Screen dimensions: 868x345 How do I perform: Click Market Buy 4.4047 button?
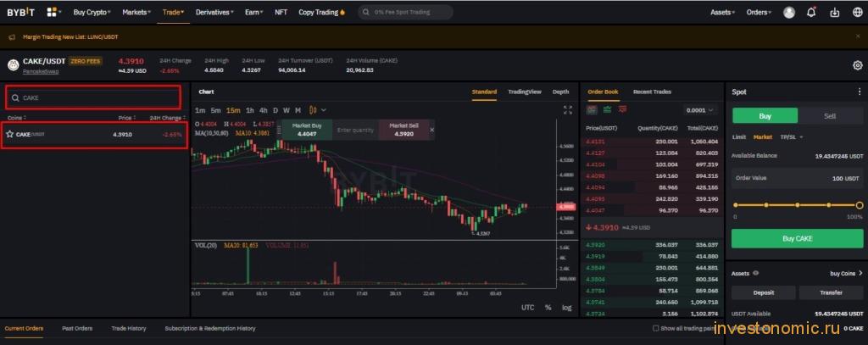pos(309,130)
